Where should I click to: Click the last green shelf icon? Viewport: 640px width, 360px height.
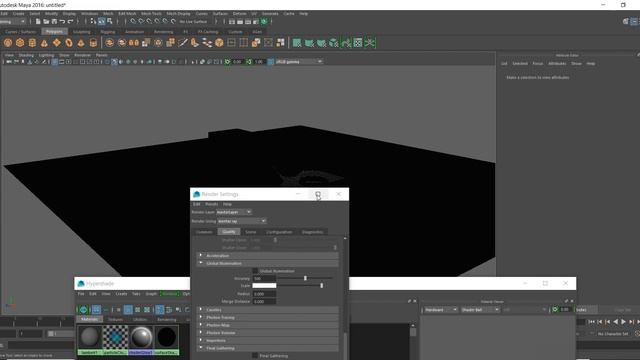[x=370, y=43]
